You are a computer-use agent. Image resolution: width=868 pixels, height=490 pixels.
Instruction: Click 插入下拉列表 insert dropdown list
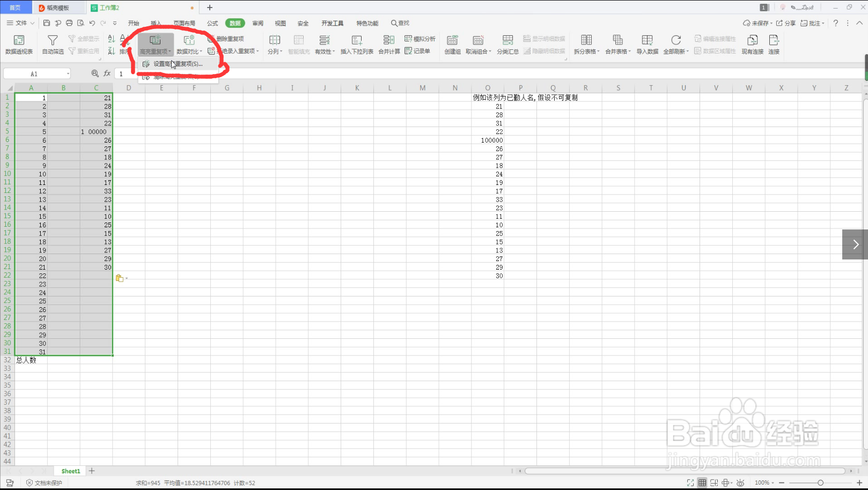tap(357, 44)
